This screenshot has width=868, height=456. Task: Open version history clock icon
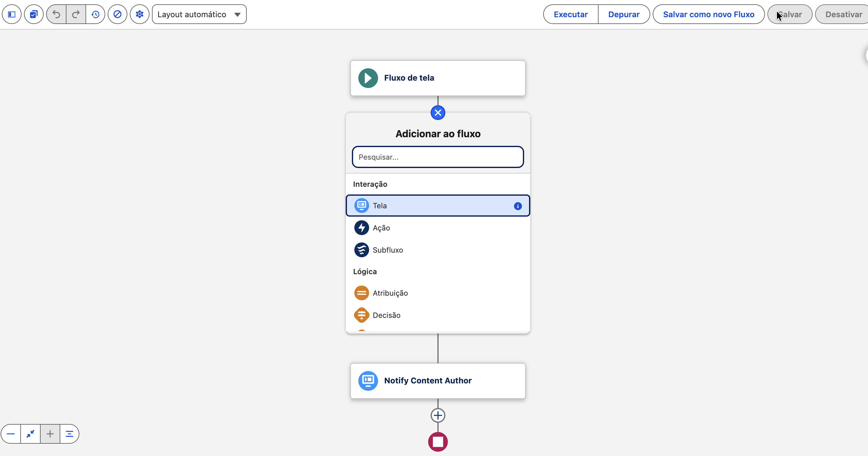[95, 14]
